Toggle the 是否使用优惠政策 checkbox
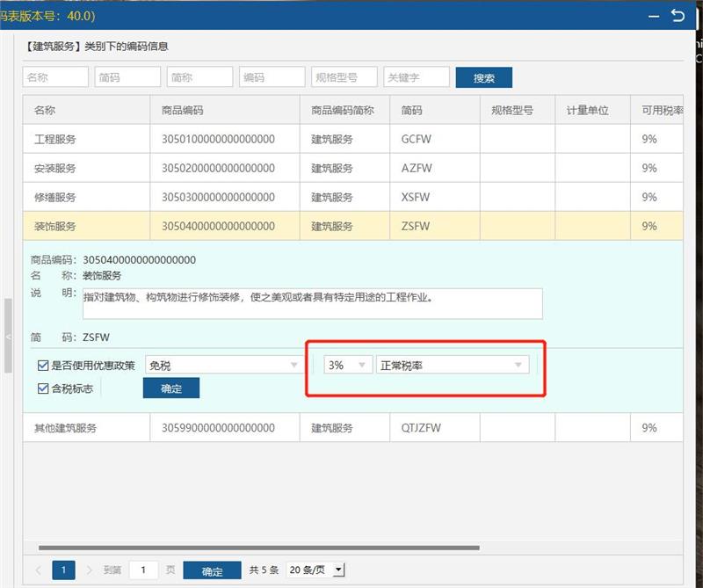Viewport: 703px width, 588px height. coord(43,366)
